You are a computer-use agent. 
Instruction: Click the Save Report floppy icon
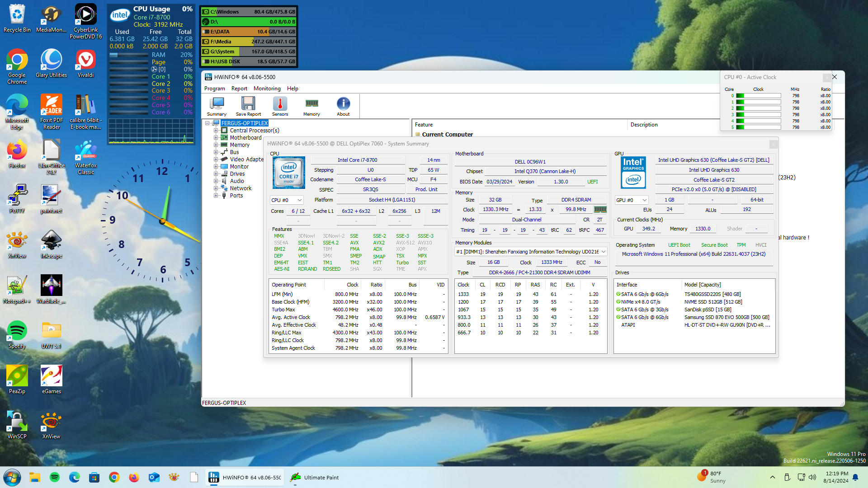point(248,107)
